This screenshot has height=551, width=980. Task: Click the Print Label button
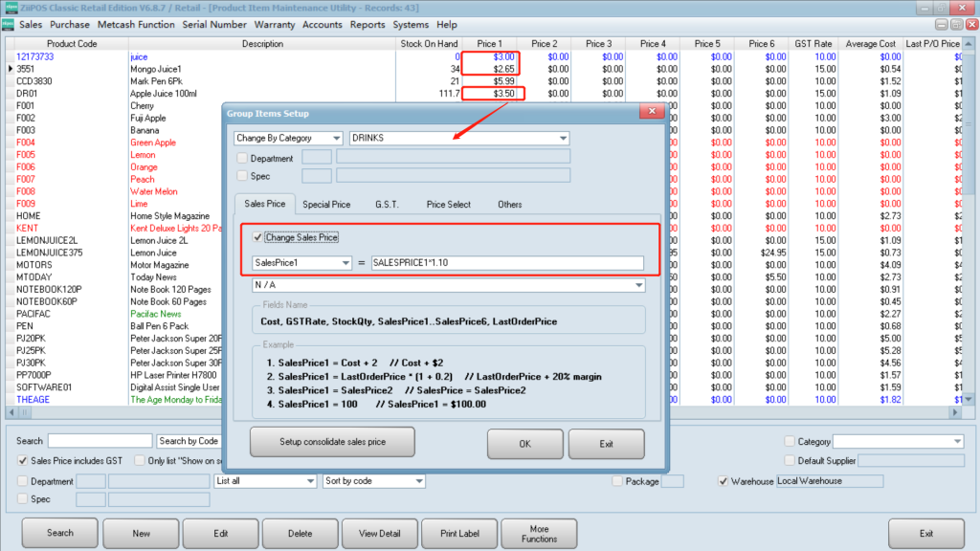[x=460, y=533]
